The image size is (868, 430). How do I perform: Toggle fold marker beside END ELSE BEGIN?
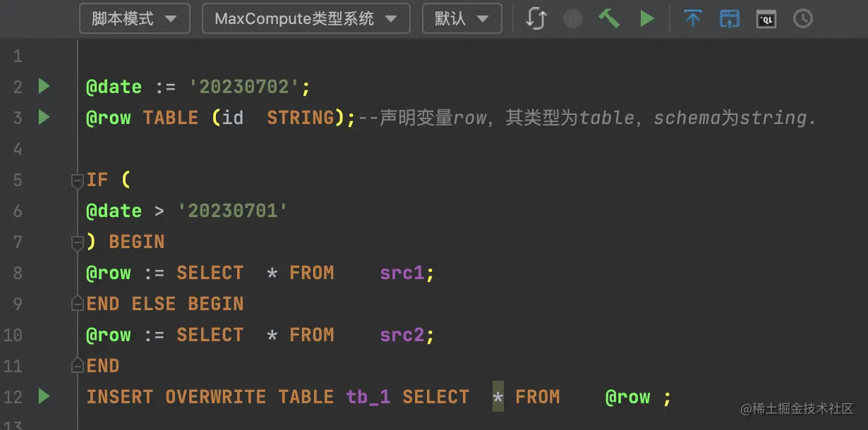coord(78,304)
